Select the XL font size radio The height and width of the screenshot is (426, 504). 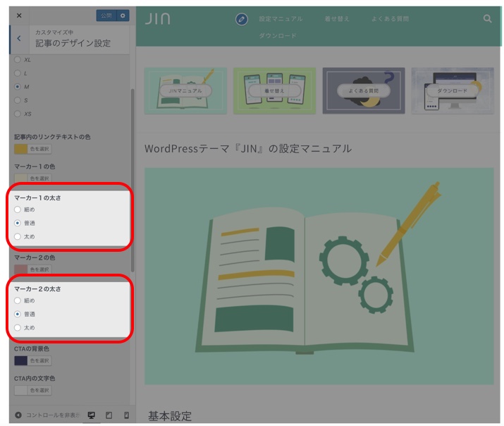[x=18, y=59]
